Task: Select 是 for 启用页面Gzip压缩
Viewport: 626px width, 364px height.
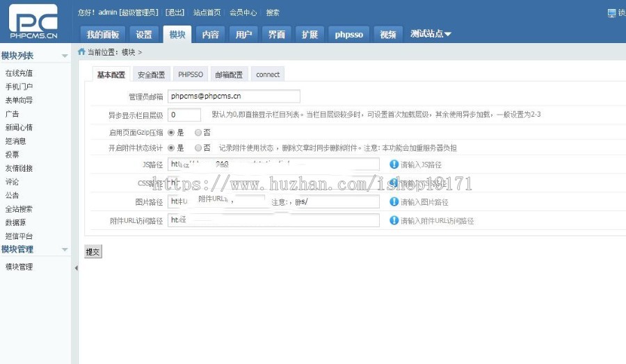Action: tap(171, 133)
